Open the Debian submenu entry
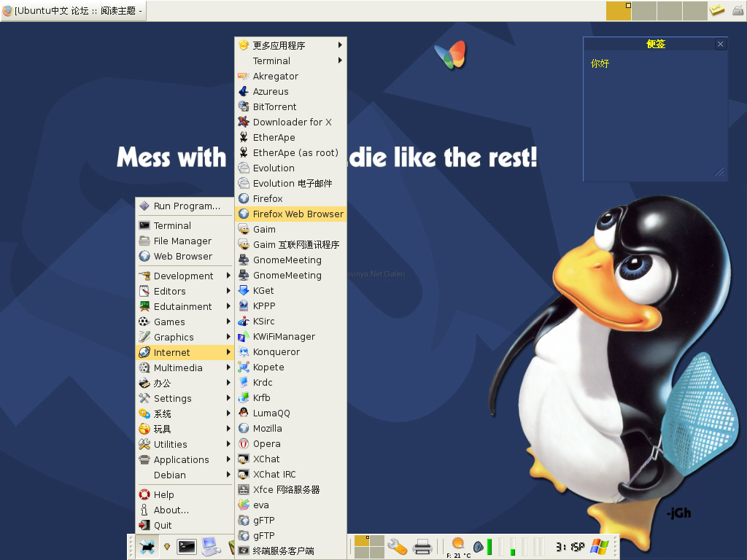Viewport: 747px width, 560px height. click(185, 475)
